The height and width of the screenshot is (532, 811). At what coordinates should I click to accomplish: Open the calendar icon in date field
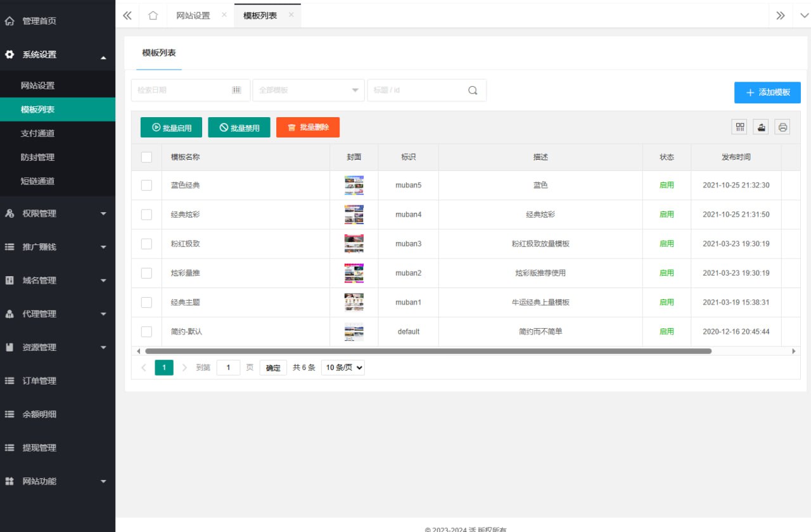tap(236, 91)
